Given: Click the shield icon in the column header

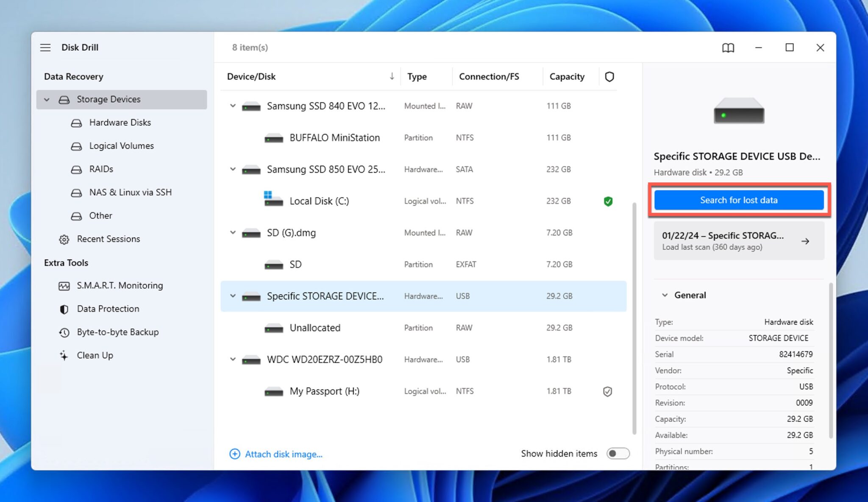Looking at the screenshot, I should tap(609, 77).
